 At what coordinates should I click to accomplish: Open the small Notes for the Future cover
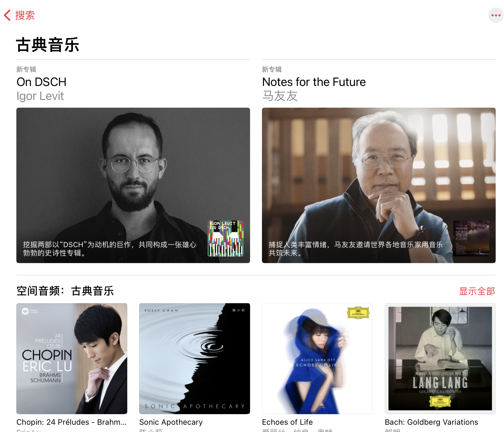471,238
